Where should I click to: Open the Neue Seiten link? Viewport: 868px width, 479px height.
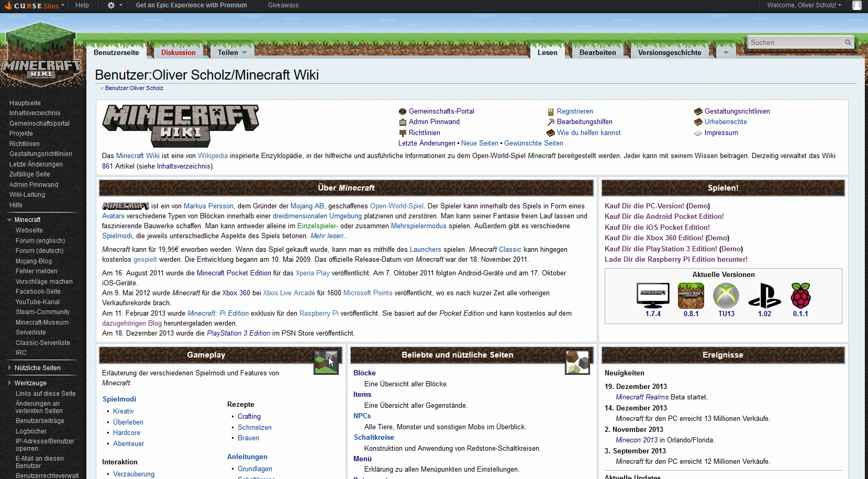[x=480, y=143]
